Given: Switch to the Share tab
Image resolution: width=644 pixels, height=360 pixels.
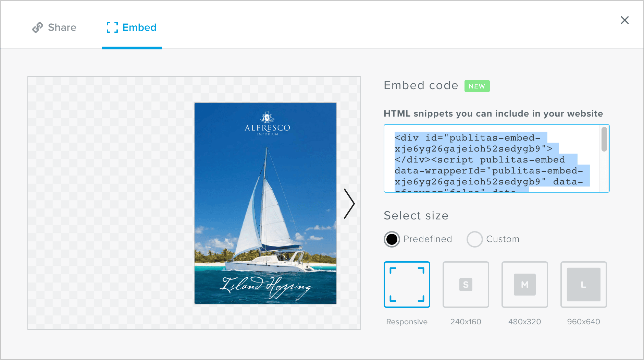Looking at the screenshot, I should tap(62, 27).
